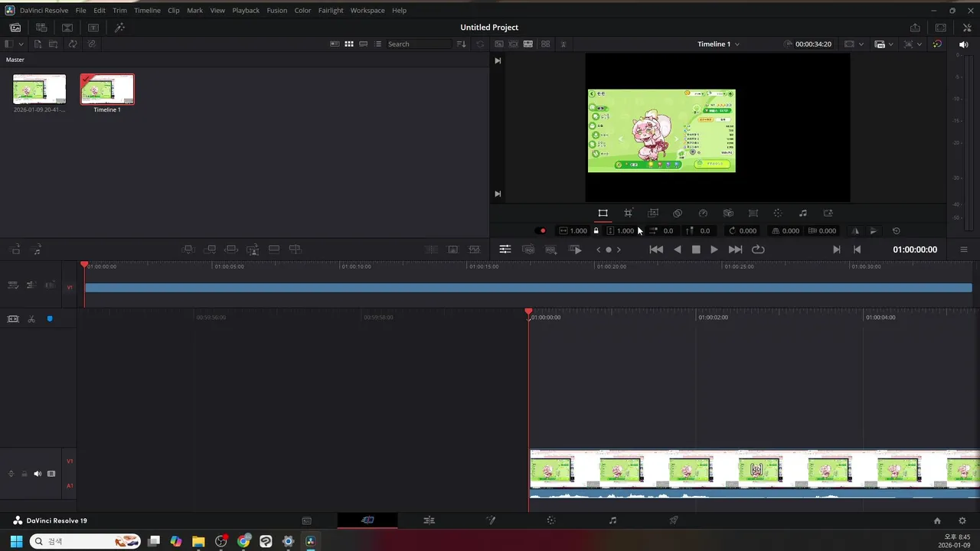Open the Workspace menu
The image size is (980, 551).
[367, 11]
